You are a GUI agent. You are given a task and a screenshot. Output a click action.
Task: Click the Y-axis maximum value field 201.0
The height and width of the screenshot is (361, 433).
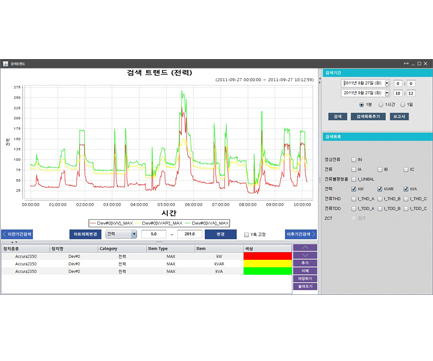(189, 234)
